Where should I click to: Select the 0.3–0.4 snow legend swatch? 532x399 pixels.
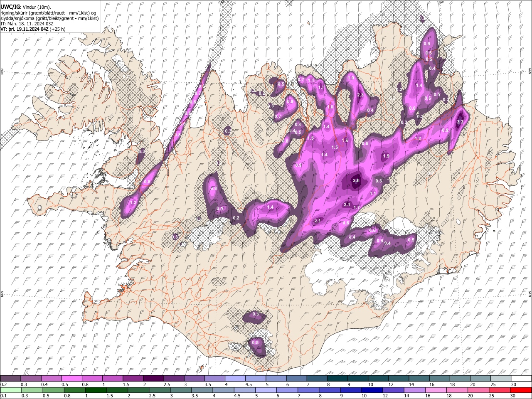click(31, 379)
